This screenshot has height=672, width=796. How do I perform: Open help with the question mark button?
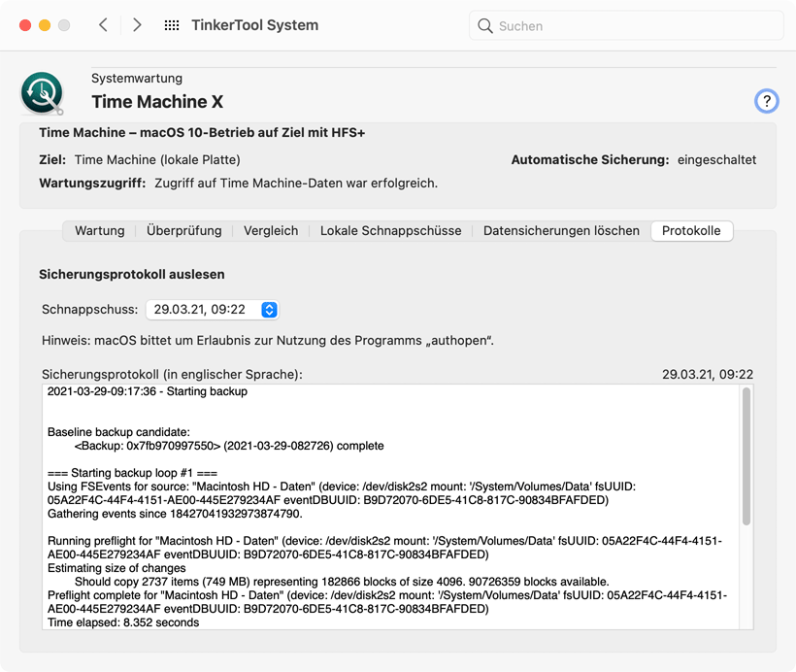click(x=766, y=101)
